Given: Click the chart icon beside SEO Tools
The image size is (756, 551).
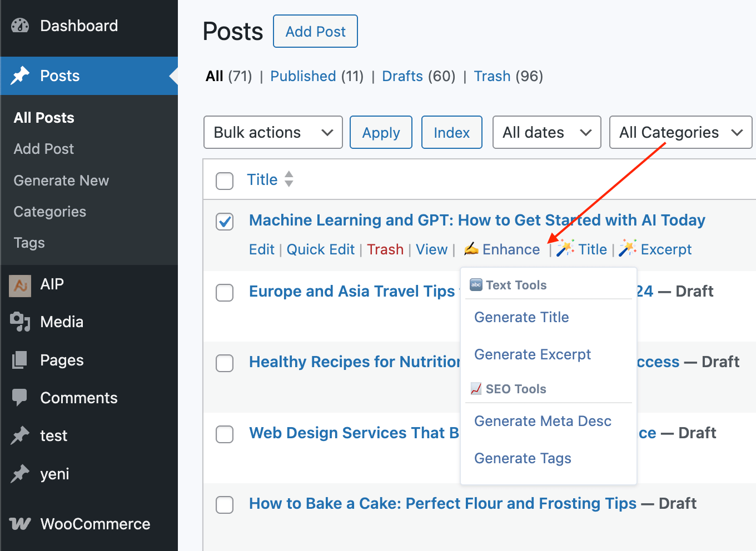Looking at the screenshot, I should 476,388.
